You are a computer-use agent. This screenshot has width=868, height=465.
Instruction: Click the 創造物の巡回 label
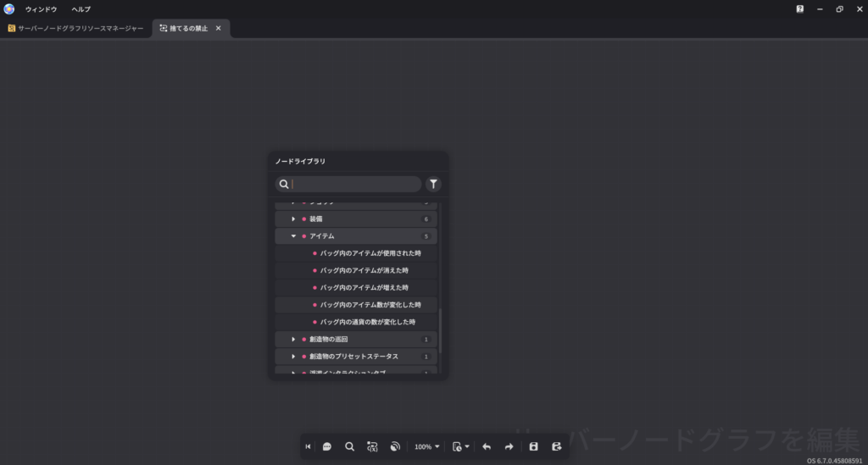329,340
